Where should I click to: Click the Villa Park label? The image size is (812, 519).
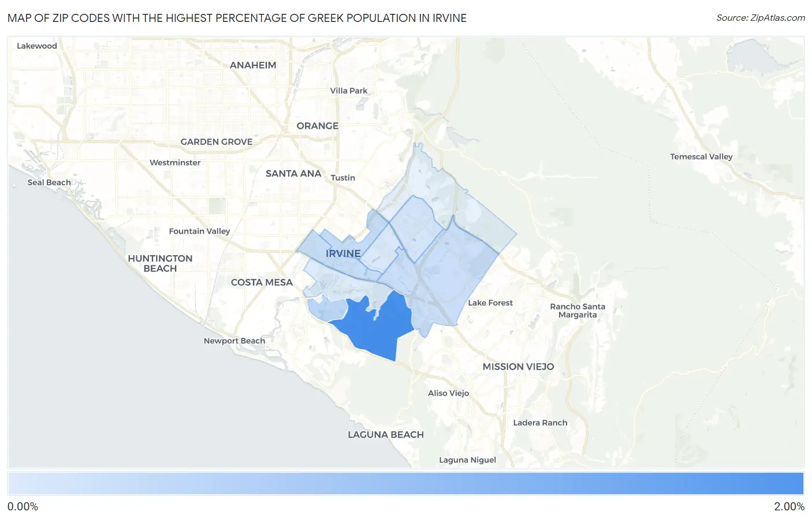pyautogui.click(x=349, y=91)
